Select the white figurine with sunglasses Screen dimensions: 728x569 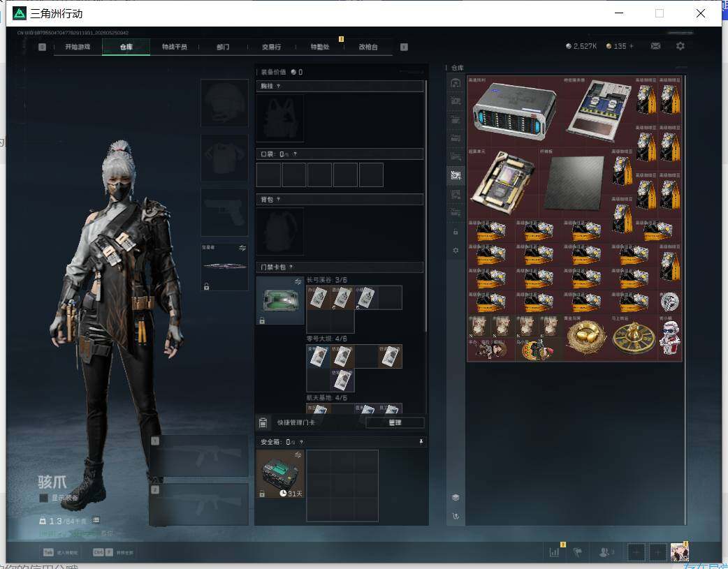tap(669, 338)
